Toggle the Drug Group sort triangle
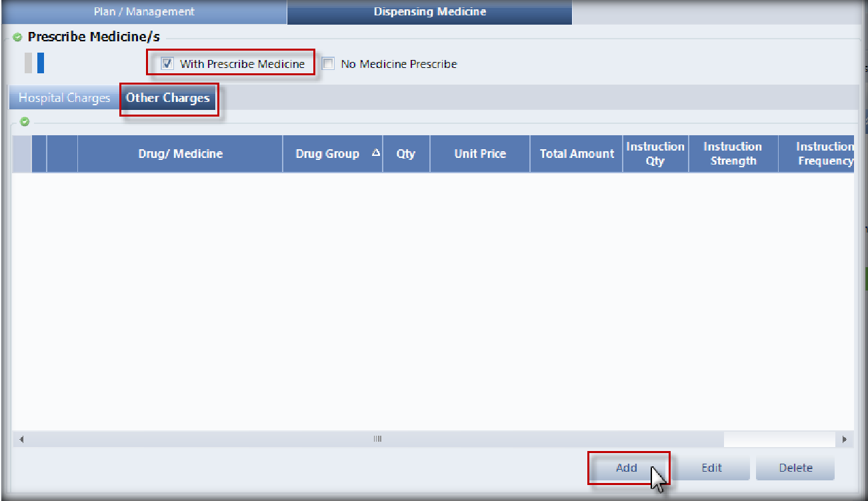Screen dimensions: 868x501 tap(375, 153)
